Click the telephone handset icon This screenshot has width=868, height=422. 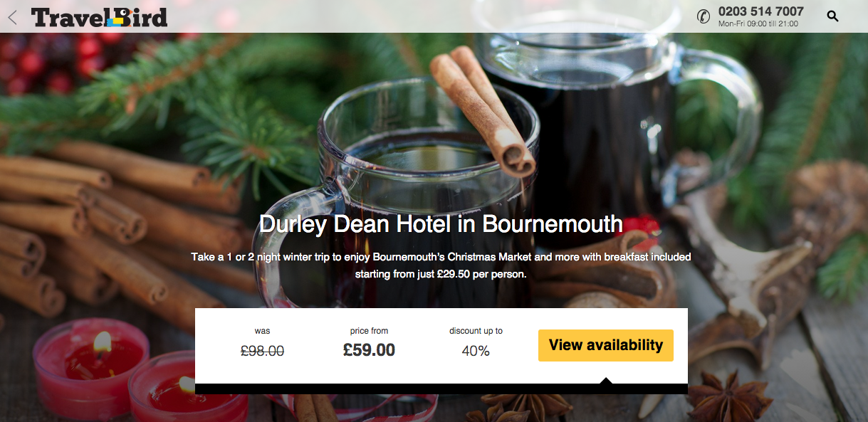pos(704,16)
